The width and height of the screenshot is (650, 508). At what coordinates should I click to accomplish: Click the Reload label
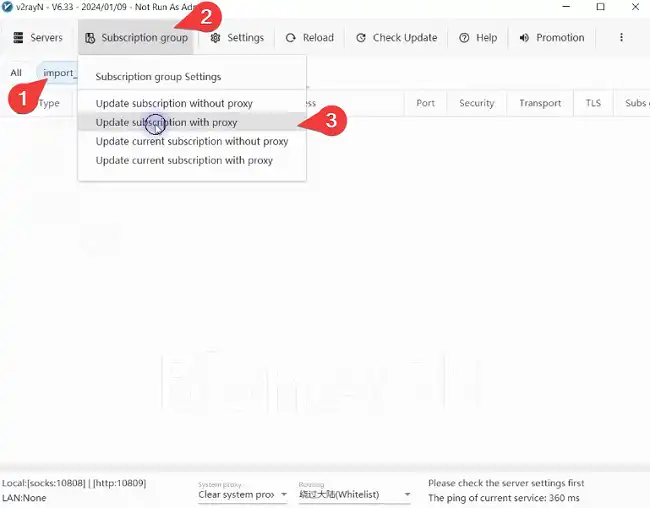pos(318,38)
